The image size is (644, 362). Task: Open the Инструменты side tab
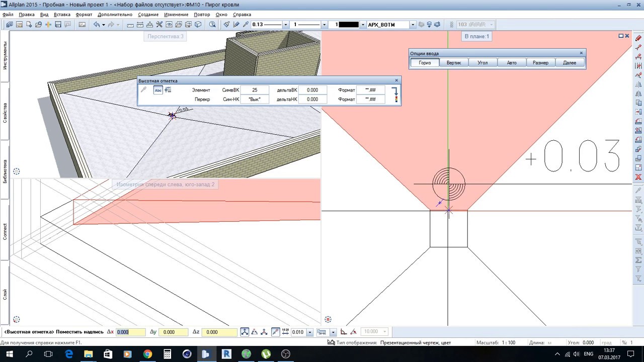point(5,54)
